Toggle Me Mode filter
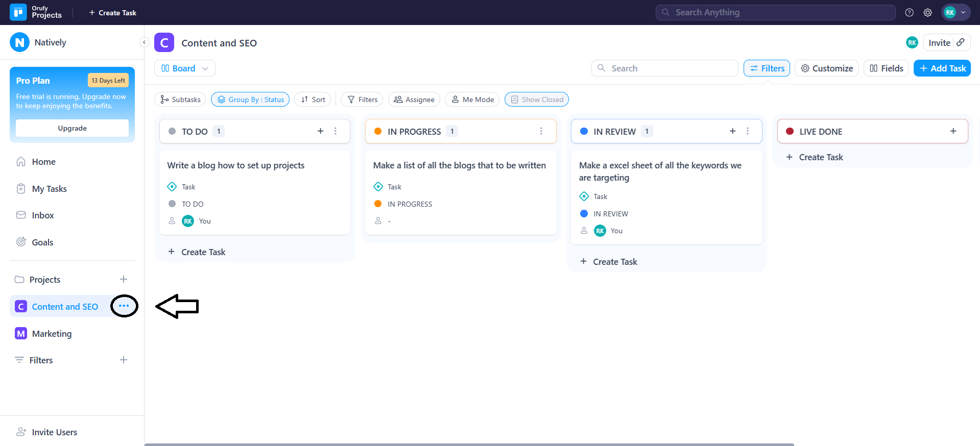 (x=472, y=100)
